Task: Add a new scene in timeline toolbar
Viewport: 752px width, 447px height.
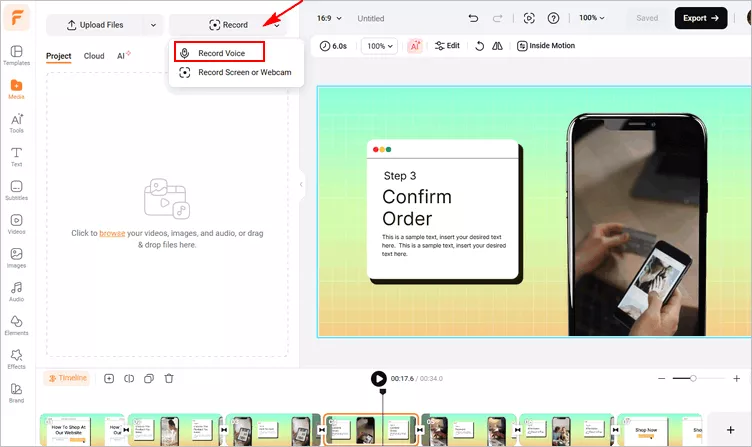Action: [x=109, y=378]
